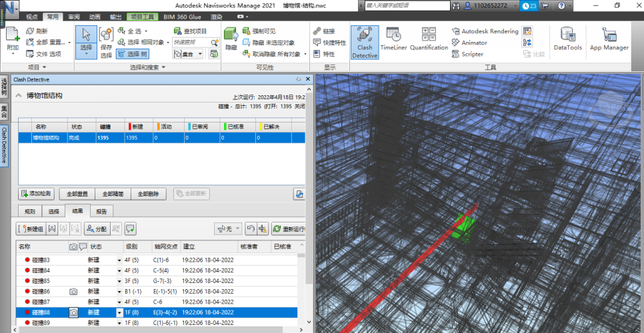This screenshot has width=644, height=333.
Task: Open the 选择 tab in Clash Detective
Action: [x=54, y=212]
